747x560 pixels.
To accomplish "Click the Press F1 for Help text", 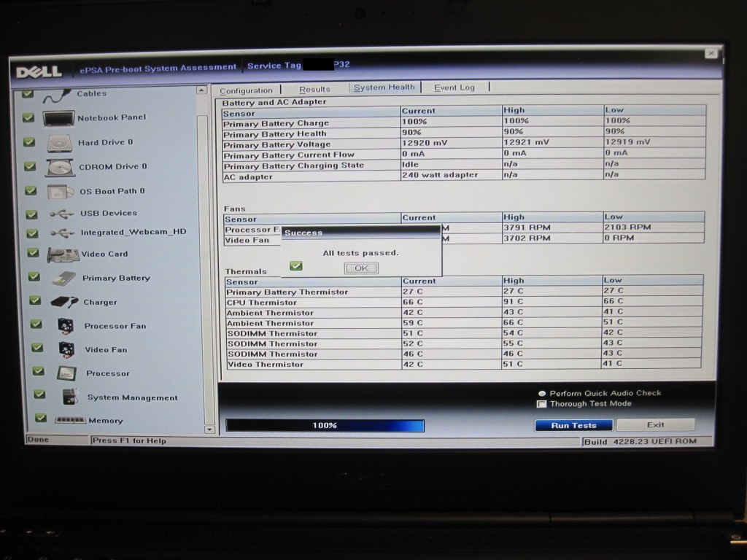I will pyautogui.click(x=129, y=440).
